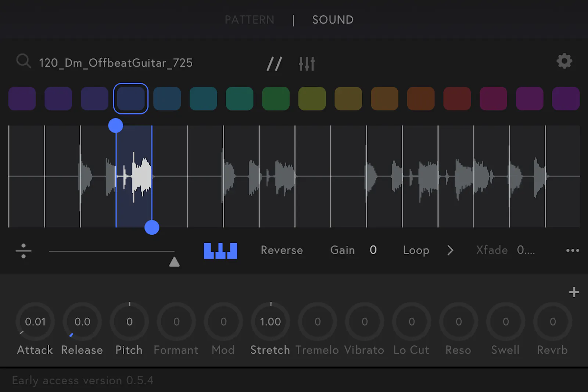This screenshot has height=392, width=588.
Task: Select the sea green seventh pad
Action: point(240,98)
